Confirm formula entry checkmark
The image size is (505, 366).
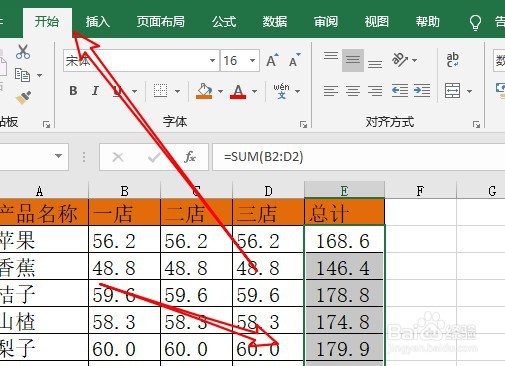tap(154, 157)
